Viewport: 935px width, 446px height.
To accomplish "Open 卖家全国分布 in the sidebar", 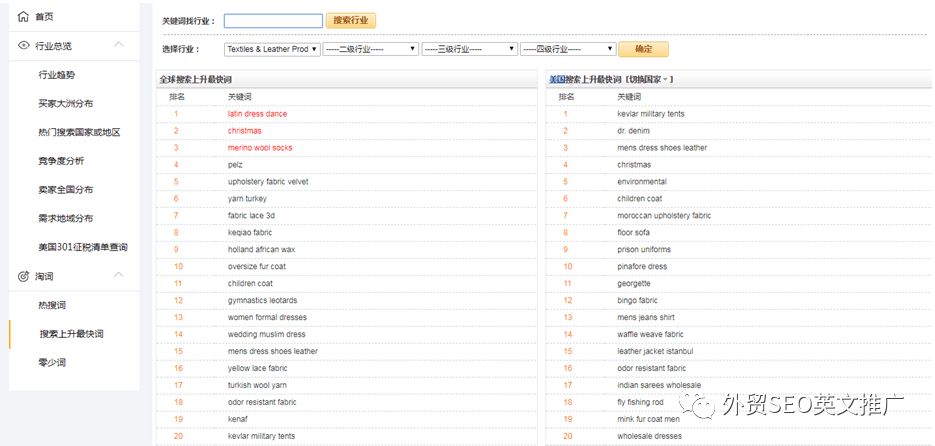I will pyautogui.click(x=66, y=190).
